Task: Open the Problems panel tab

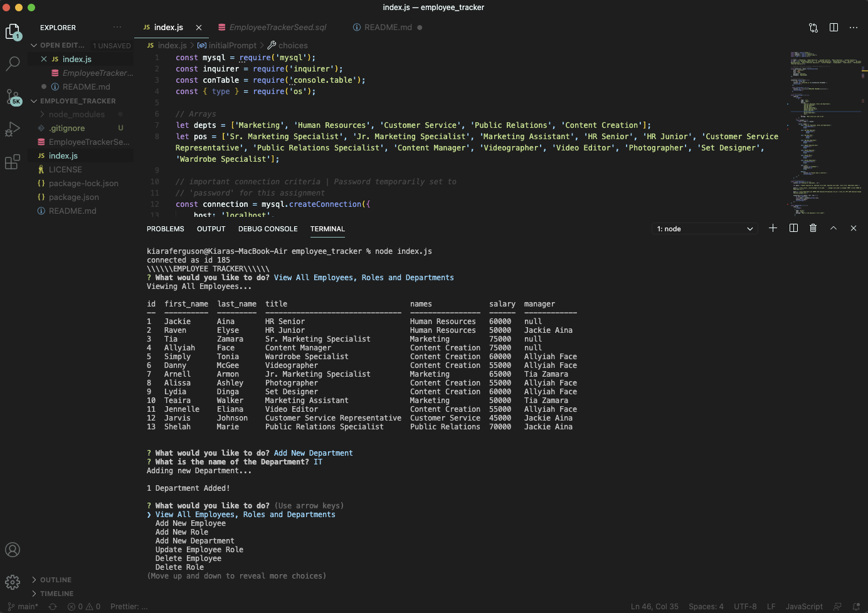Action: tap(166, 229)
